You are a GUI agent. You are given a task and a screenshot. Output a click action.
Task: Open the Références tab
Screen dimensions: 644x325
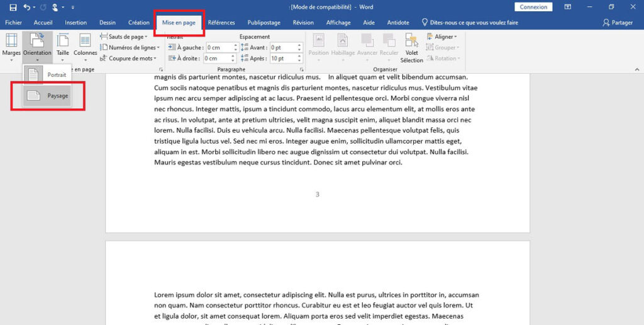[x=221, y=23]
